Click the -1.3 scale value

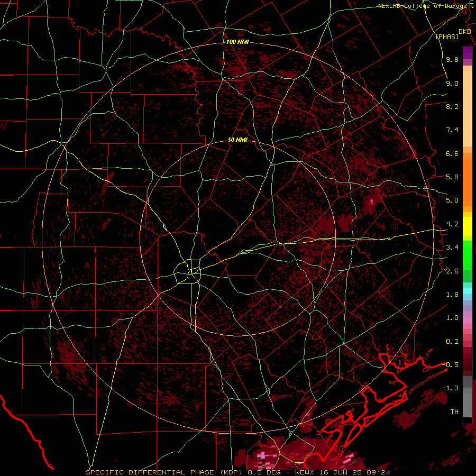click(x=450, y=388)
